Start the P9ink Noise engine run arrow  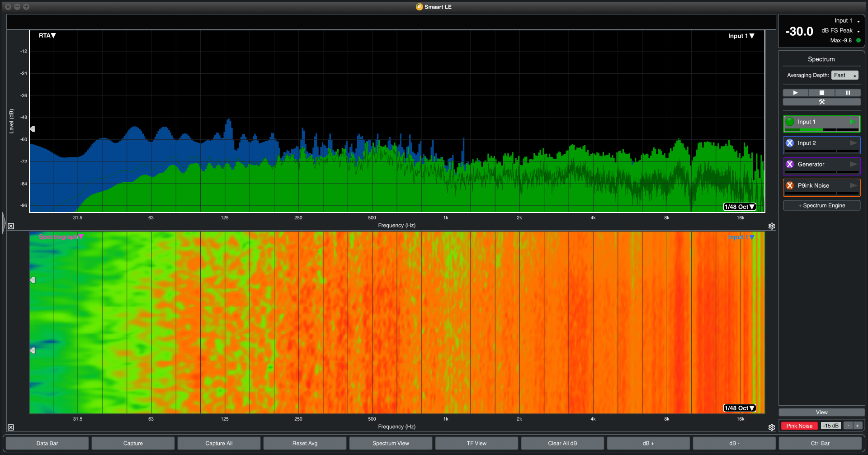(853, 185)
